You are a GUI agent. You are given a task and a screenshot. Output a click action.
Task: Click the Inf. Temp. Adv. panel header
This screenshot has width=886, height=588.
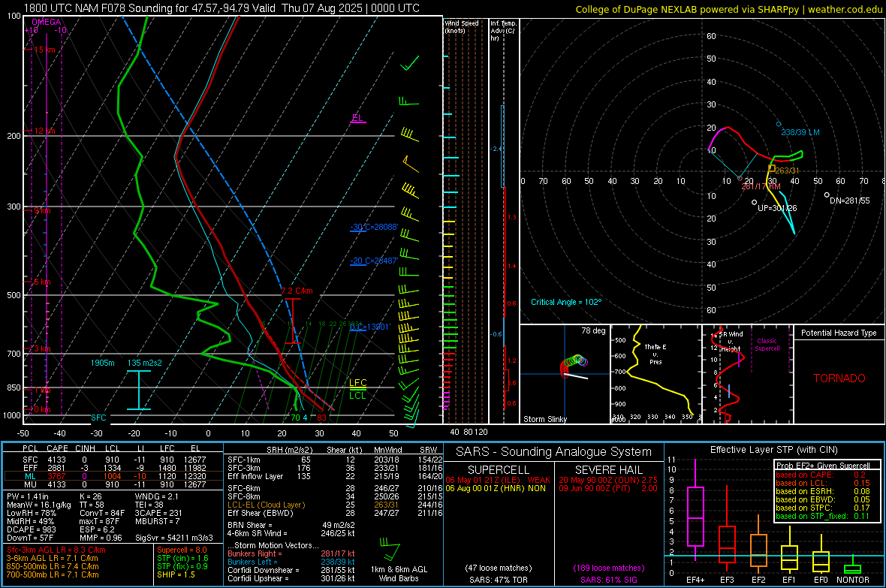[503, 31]
